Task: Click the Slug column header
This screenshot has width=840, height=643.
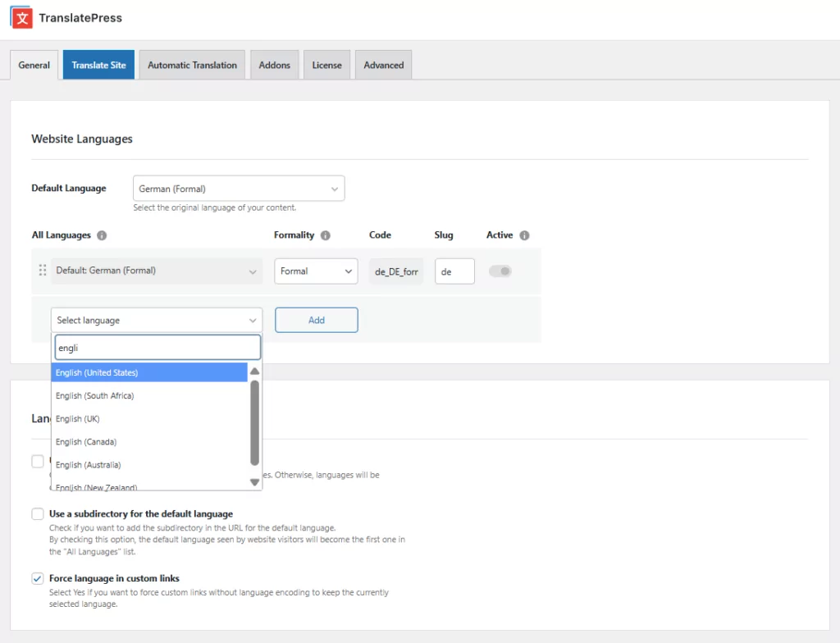Action: click(444, 235)
